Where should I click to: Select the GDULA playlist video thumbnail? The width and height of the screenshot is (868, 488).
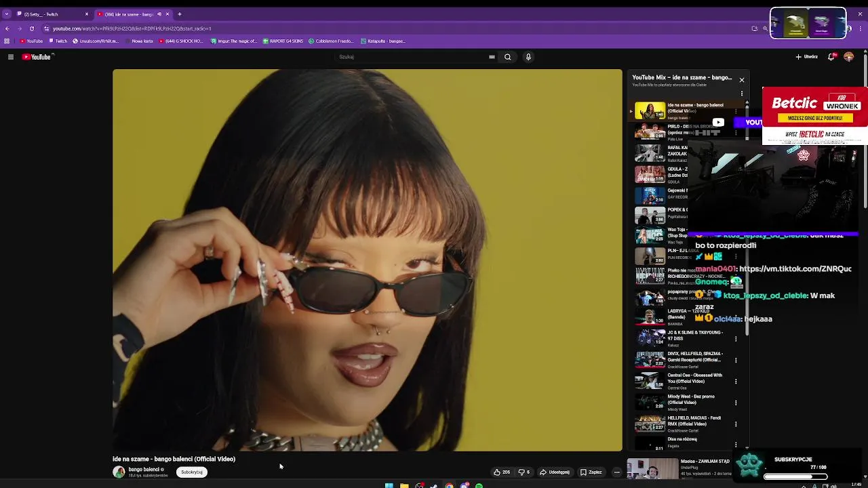click(650, 174)
